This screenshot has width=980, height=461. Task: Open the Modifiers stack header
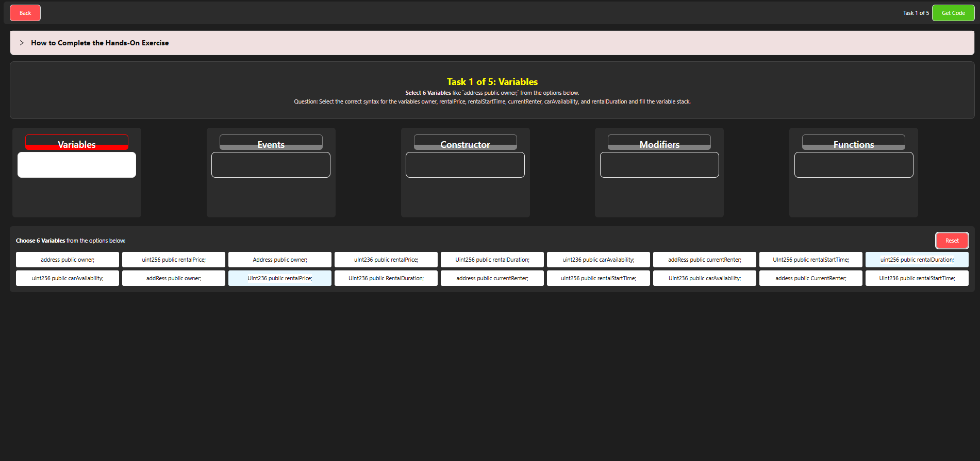[659, 143]
